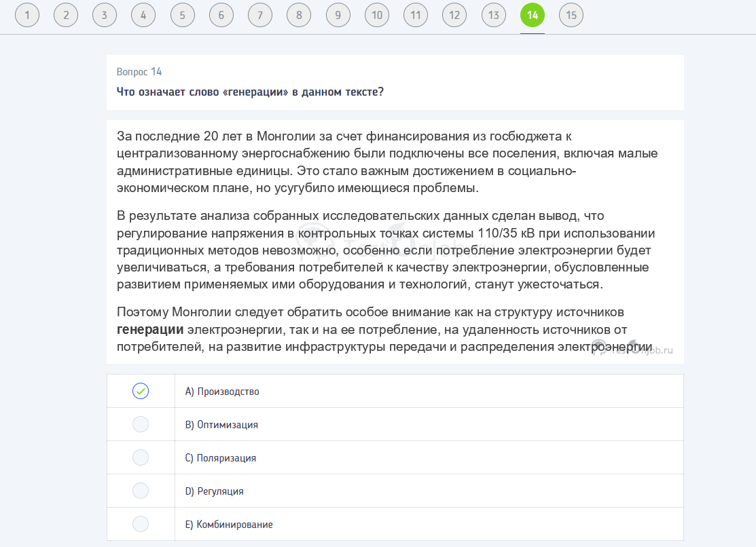Navigate to question 8

(299, 14)
